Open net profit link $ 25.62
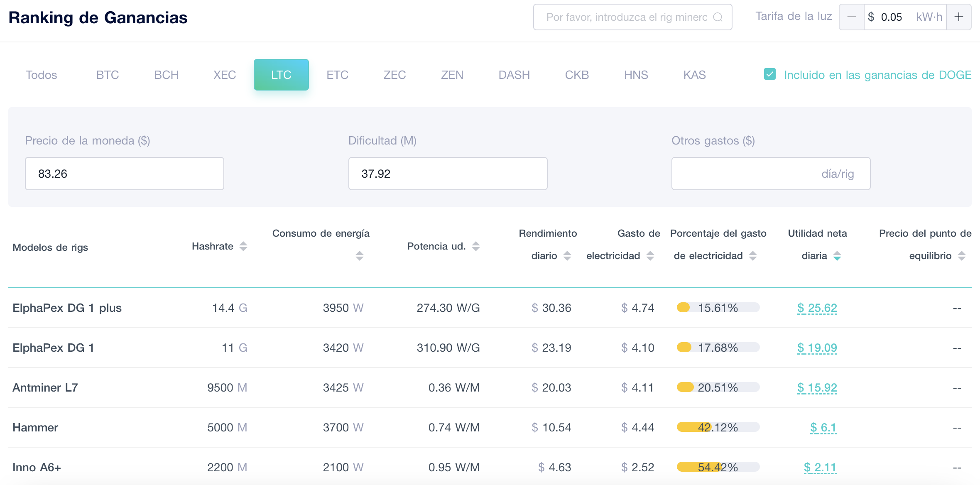This screenshot has height=485, width=980. pyautogui.click(x=817, y=308)
